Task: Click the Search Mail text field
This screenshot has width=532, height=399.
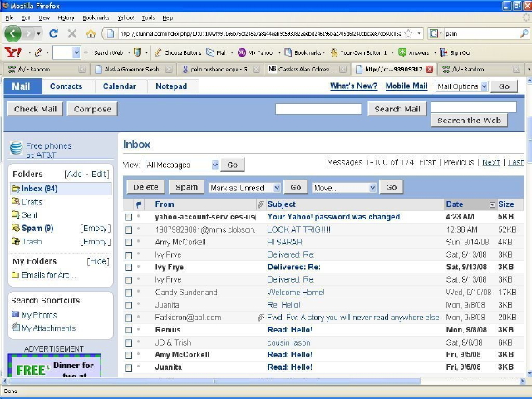Action: [x=318, y=109]
